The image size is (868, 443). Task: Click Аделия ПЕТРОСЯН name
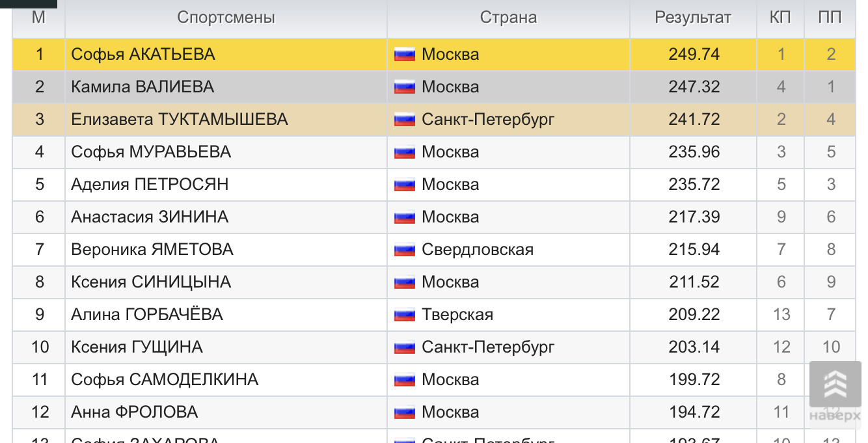[x=150, y=185]
